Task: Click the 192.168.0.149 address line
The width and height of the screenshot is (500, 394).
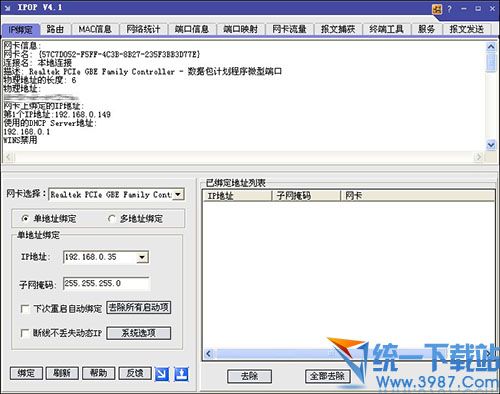Action: (x=57, y=115)
